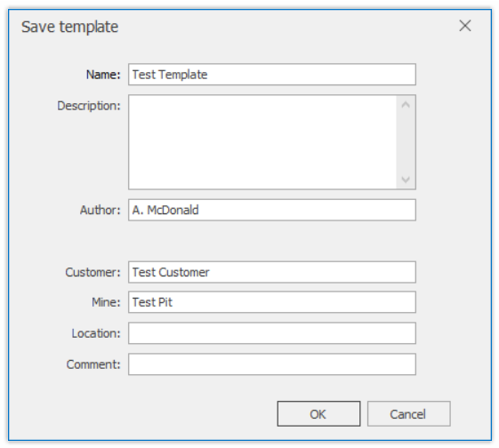The height and width of the screenshot is (448, 499).
Task: Click the Customer field showing Test Customer
Action: tap(272, 272)
